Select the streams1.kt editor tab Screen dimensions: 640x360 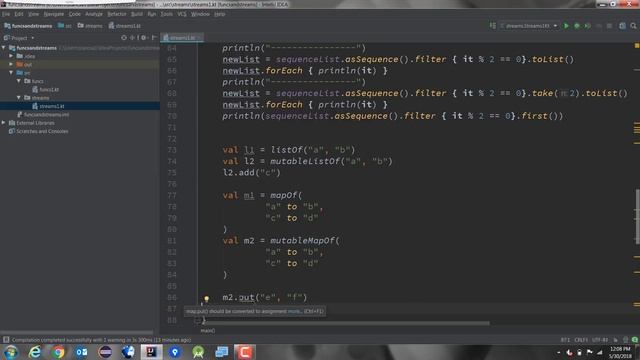pos(182,38)
